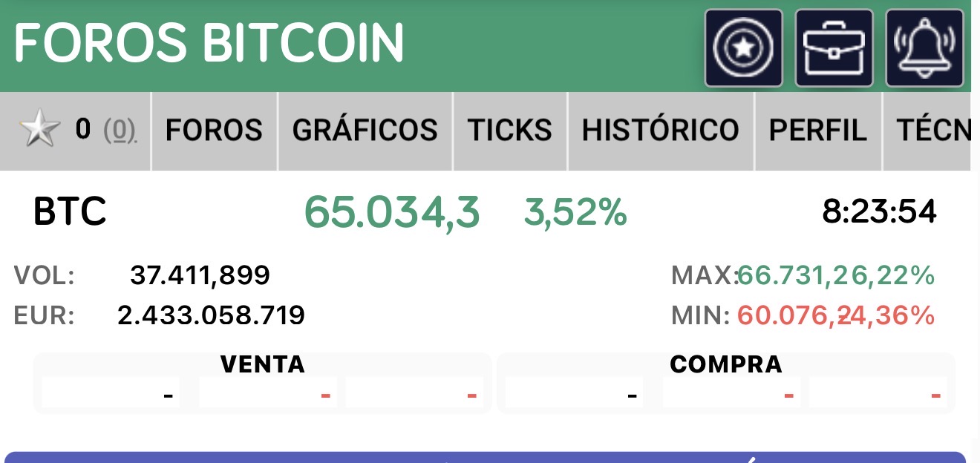Click the FOROS BITCOIN header title
Screen dimensions: 980x463
click(209, 43)
